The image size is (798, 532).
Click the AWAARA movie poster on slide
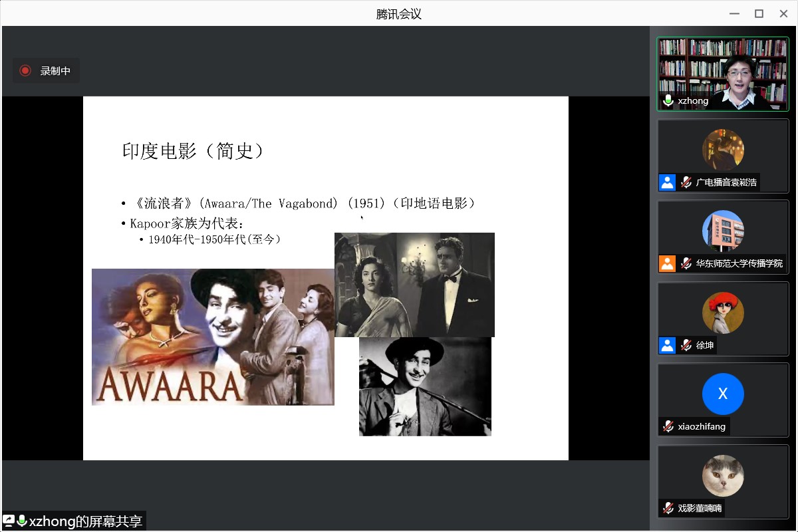pyautogui.click(x=213, y=337)
